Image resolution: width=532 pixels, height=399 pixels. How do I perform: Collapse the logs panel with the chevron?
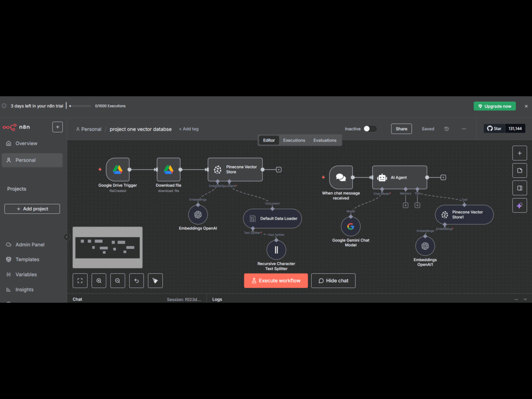(x=525, y=299)
